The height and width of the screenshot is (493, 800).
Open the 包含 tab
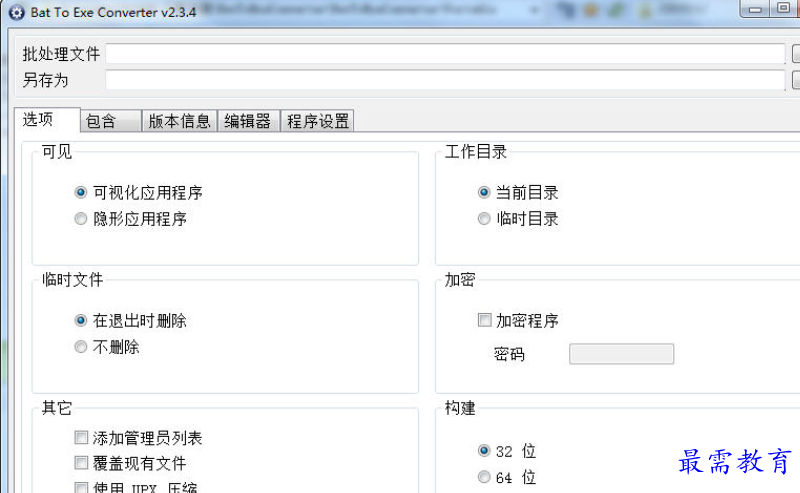click(x=111, y=121)
